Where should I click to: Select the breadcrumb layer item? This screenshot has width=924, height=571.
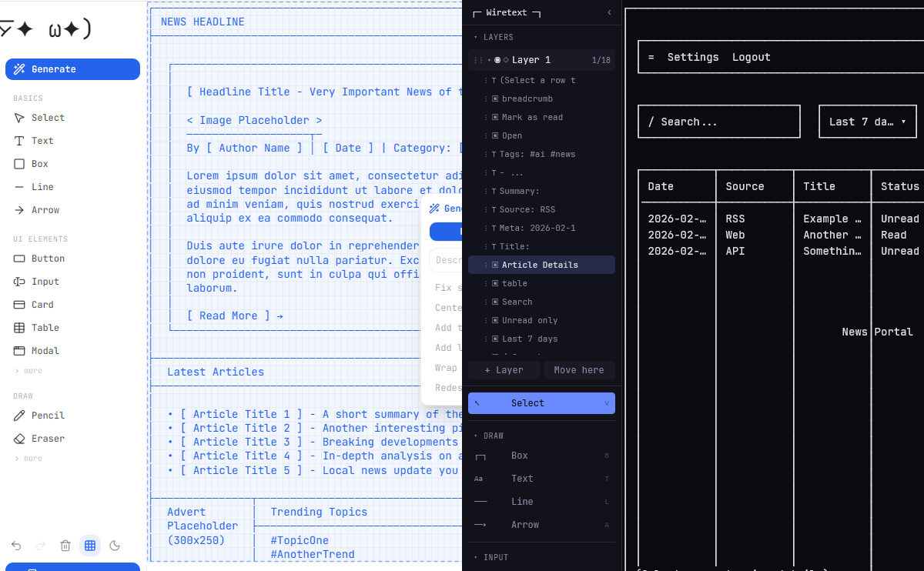click(527, 99)
